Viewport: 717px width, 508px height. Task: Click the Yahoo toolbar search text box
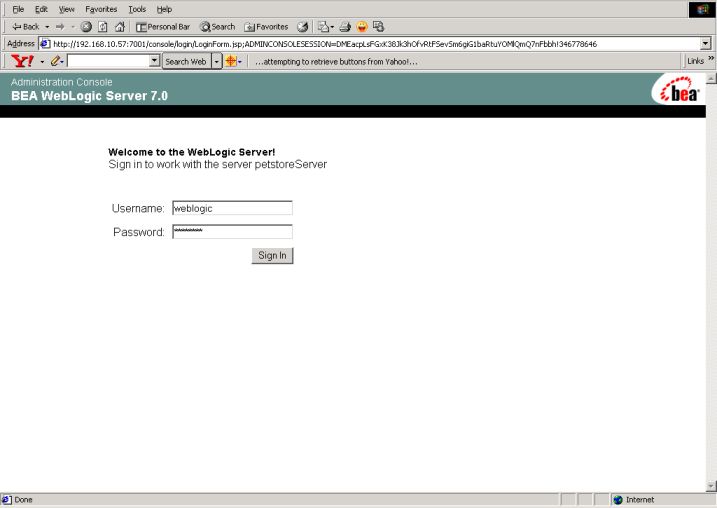pyautogui.click(x=108, y=61)
